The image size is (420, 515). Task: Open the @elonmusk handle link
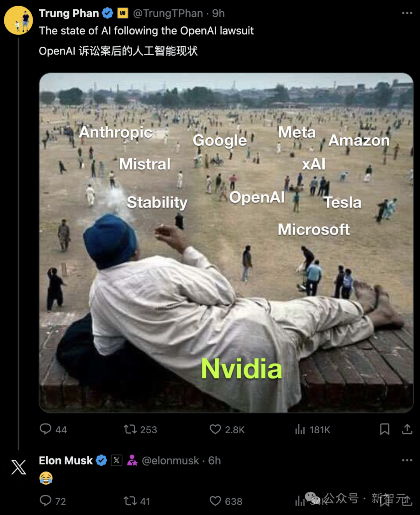tap(170, 461)
